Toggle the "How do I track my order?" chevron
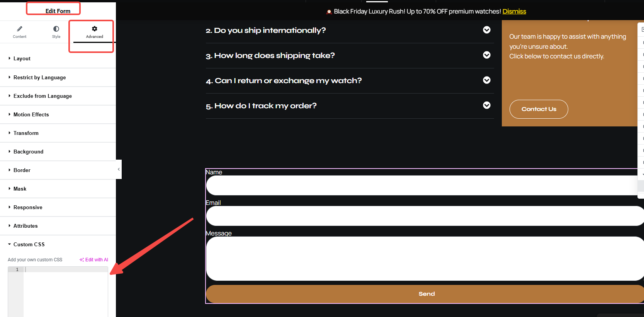The height and width of the screenshot is (317, 644). (487, 106)
